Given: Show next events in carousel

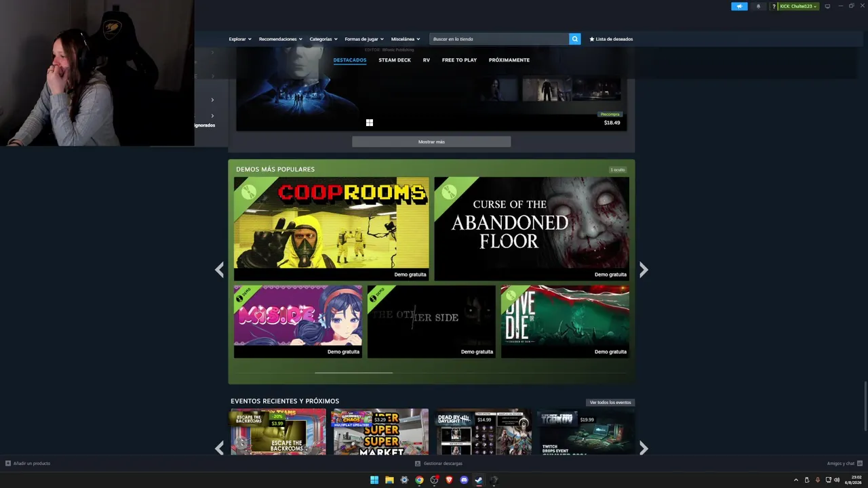Looking at the screenshot, I should [x=644, y=448].
